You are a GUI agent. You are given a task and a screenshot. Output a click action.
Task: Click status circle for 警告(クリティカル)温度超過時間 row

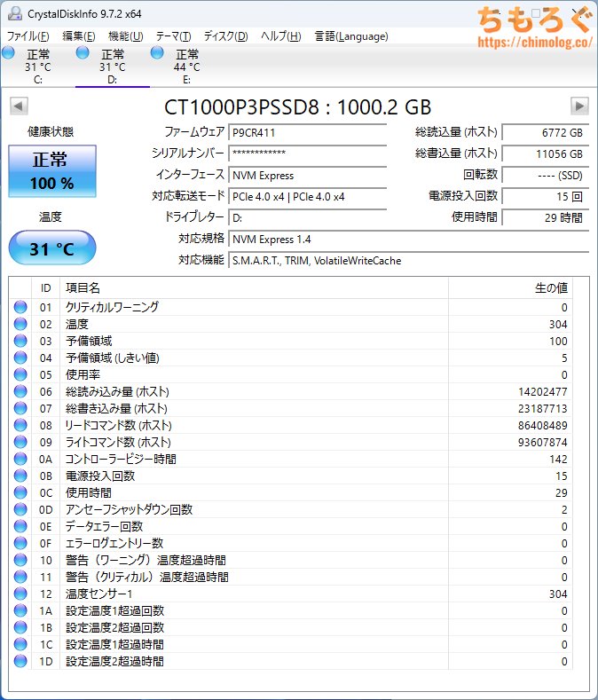(x=20, y=577)
